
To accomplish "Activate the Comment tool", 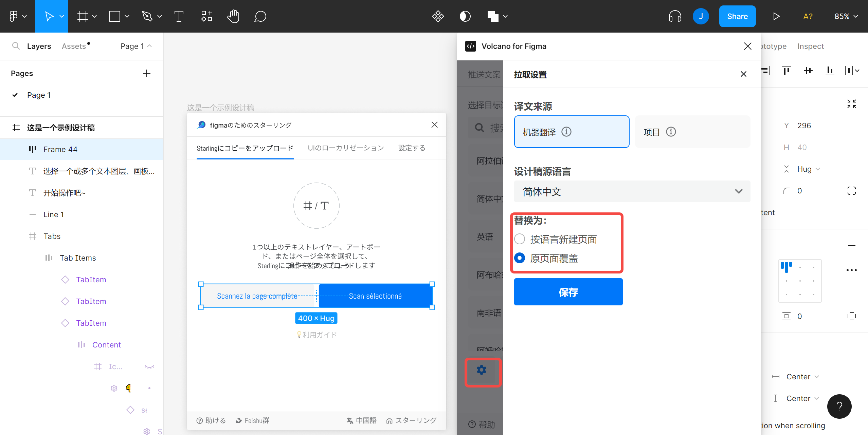I will [x=260, y=16].
